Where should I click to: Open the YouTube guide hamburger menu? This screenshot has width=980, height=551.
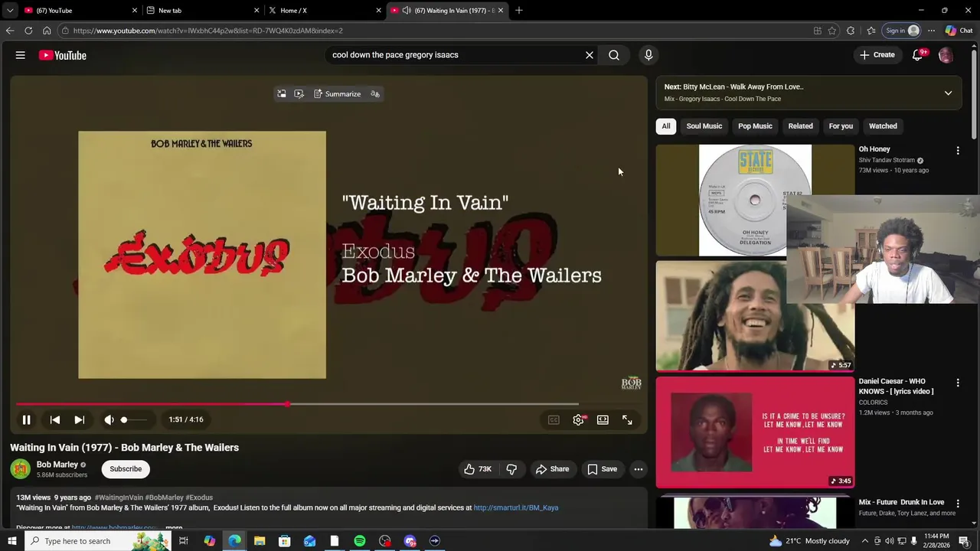coord(21,55)
